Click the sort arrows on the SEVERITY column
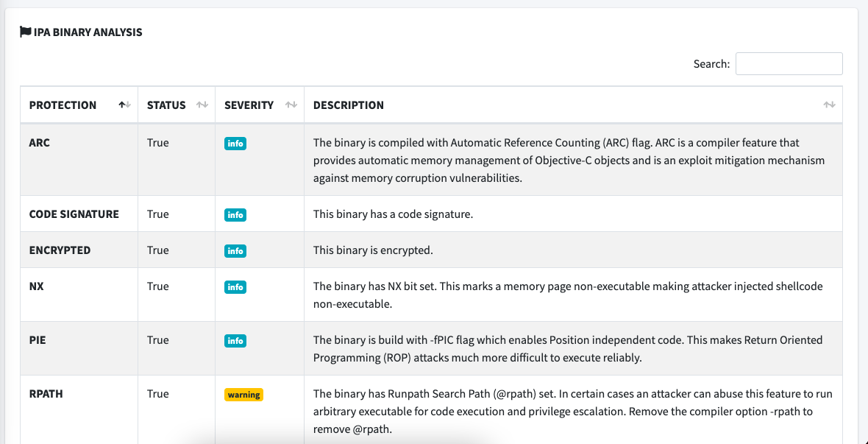This screenshot has width=868, height=444. coord(290,105)
